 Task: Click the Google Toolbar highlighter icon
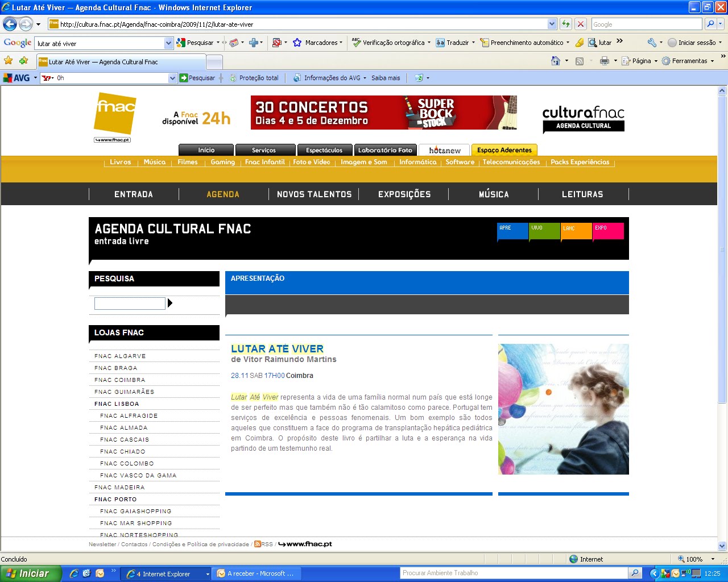tap(579, 43)
